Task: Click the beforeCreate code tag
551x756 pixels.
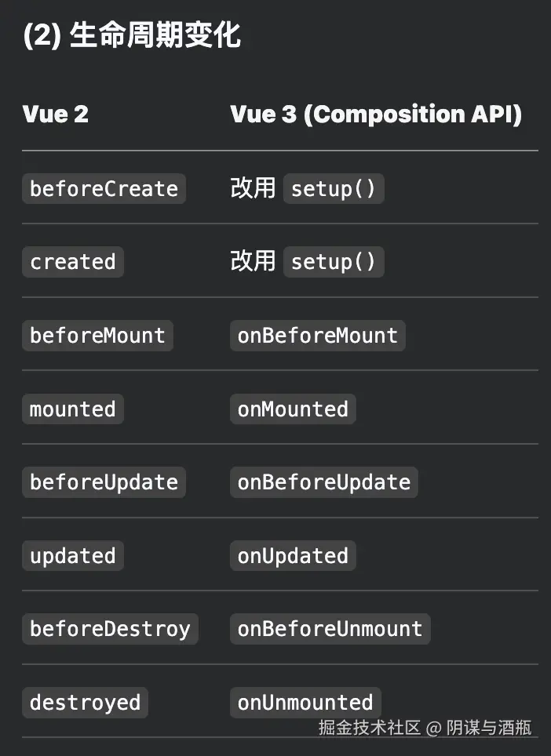Action: [x=104, y=189]
